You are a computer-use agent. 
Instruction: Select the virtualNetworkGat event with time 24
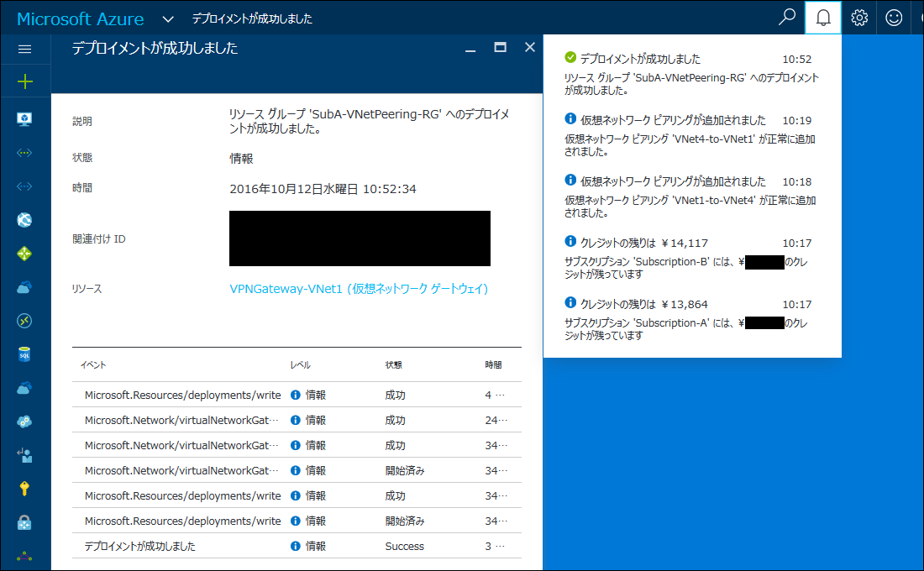(x=297, y=420)
